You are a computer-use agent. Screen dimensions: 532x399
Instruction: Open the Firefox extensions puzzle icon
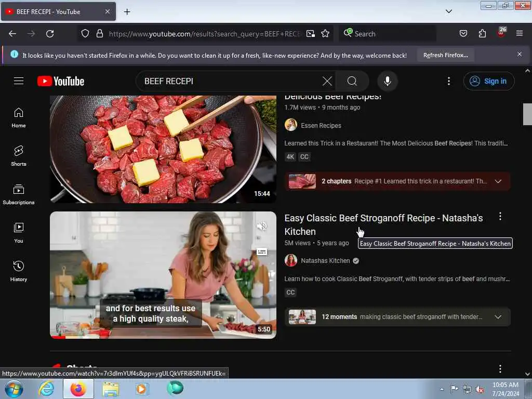click(482, 33)
